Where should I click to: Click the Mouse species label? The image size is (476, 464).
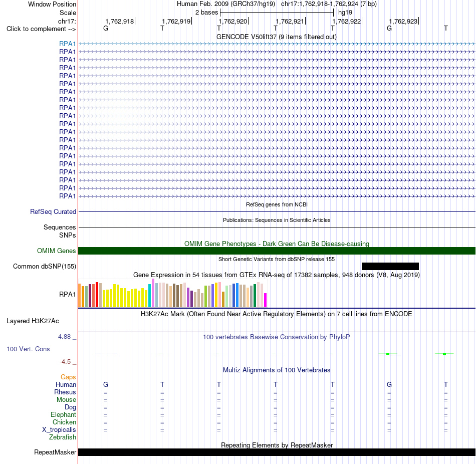[x=66, y=400]
